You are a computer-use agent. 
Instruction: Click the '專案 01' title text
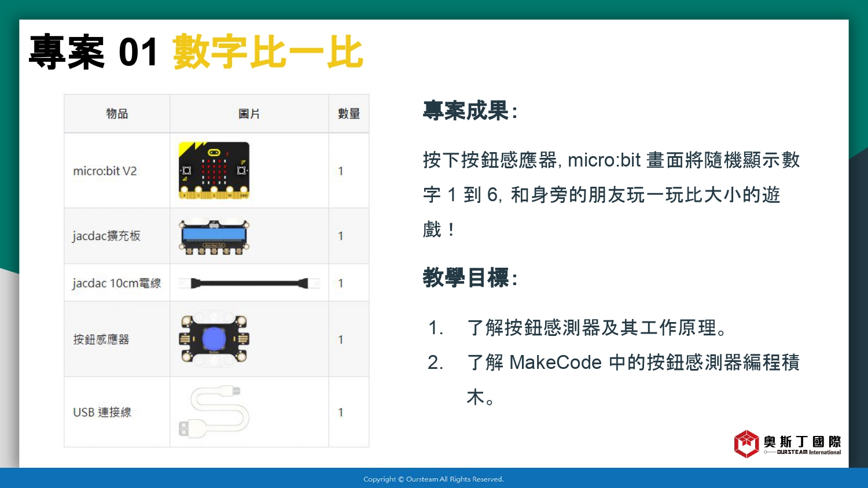coord(93,52)
